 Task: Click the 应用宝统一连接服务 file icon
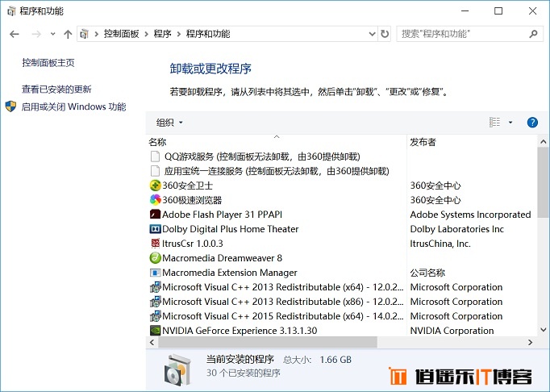pyautogui.click(x=155, y=171)
